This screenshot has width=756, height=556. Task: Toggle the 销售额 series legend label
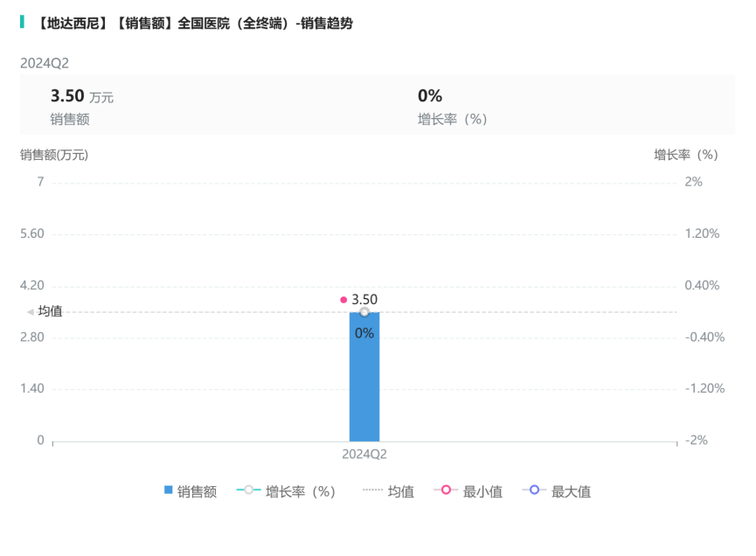coord(197,491)
